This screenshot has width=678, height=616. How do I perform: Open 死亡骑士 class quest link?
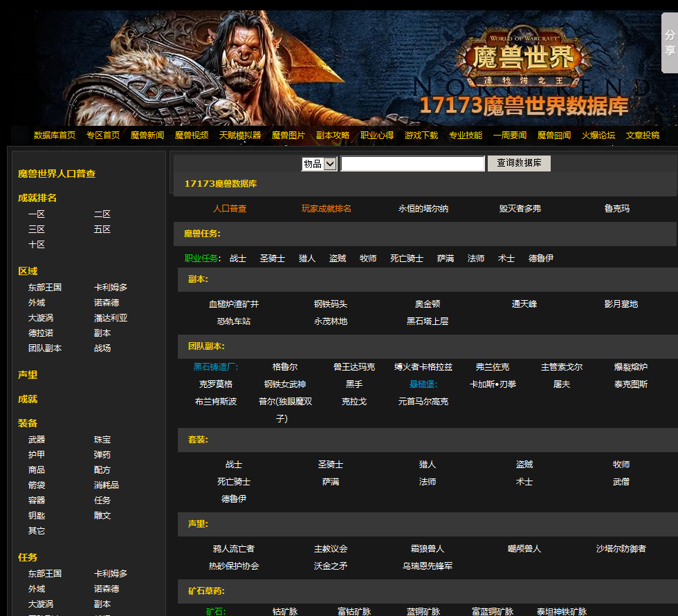tap(407, 259)
